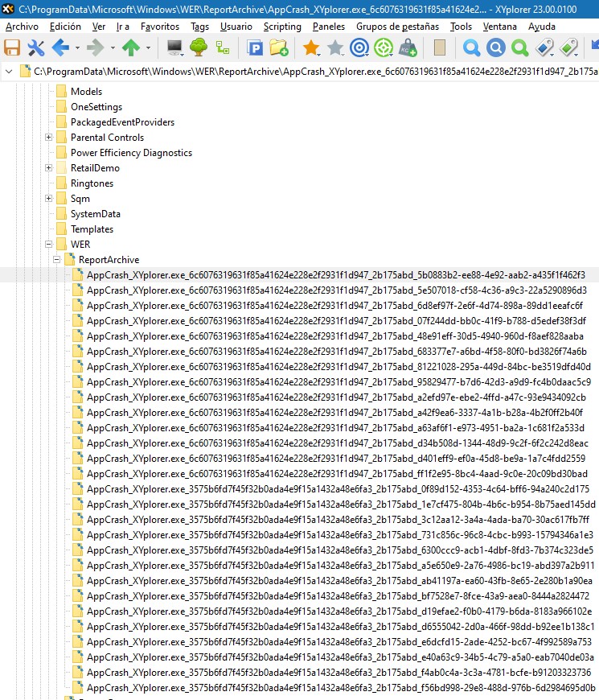The height and width of the screenshot is (700, 599).
Task: Select the PackagedEventProviders folder
Action: click(122, 121)
